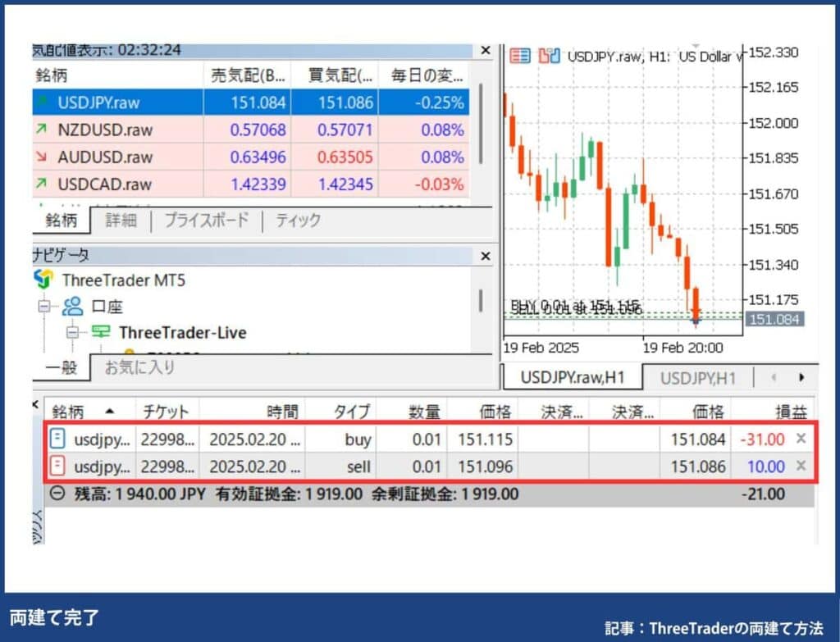This screenshot has height=642, width=840.
Task: Close the Market Watch quotes panel
Action: (x=486, y=50)
